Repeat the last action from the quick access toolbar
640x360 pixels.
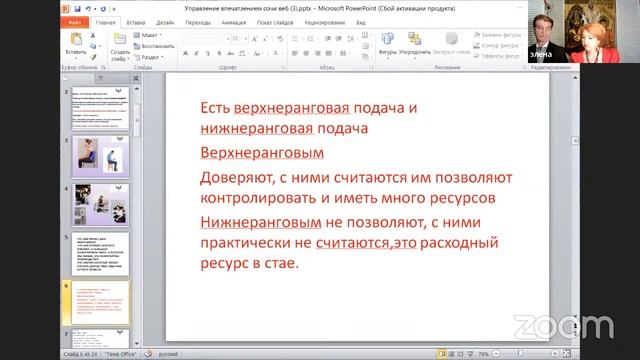click(x=103, y=9)
